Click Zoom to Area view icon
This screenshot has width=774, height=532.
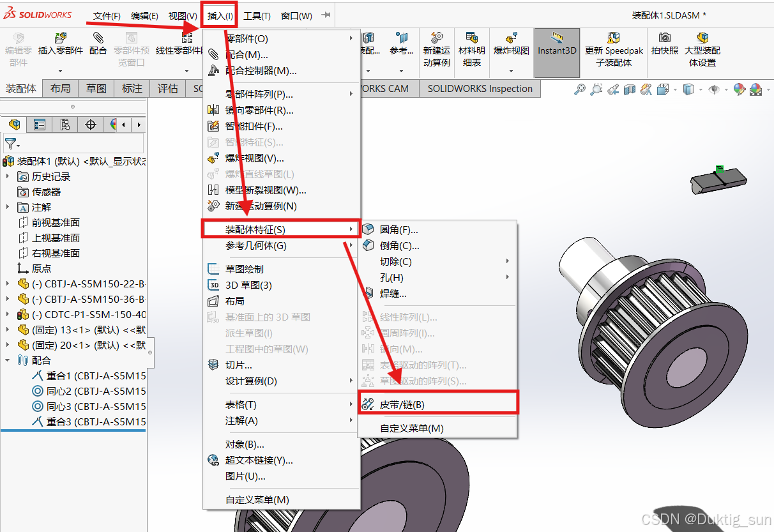point(596,90)
